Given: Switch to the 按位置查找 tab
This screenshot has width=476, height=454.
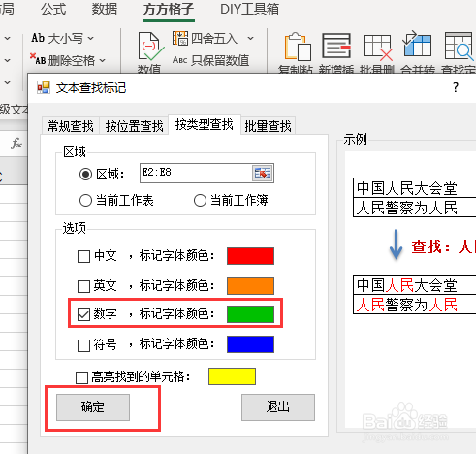Looking at the screenshot, I should click(134, 126).
